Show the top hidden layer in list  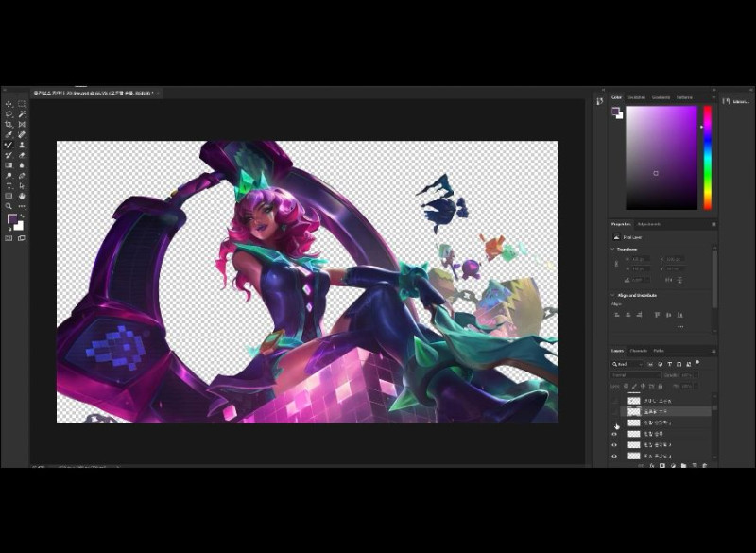pyautogui.click(x=614, y=401)
